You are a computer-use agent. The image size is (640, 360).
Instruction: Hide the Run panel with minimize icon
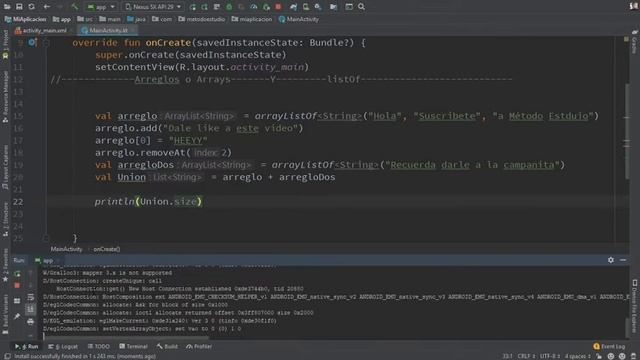[x=623, y=260]
